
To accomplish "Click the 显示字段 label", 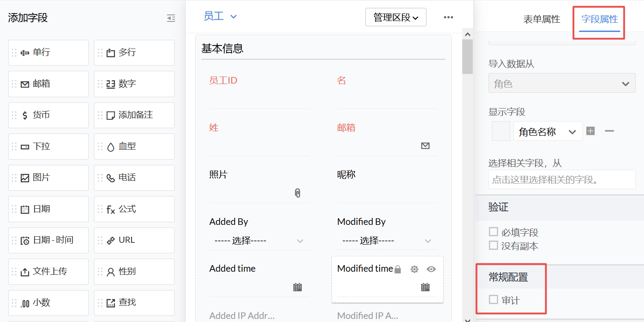I will (507, 112).
